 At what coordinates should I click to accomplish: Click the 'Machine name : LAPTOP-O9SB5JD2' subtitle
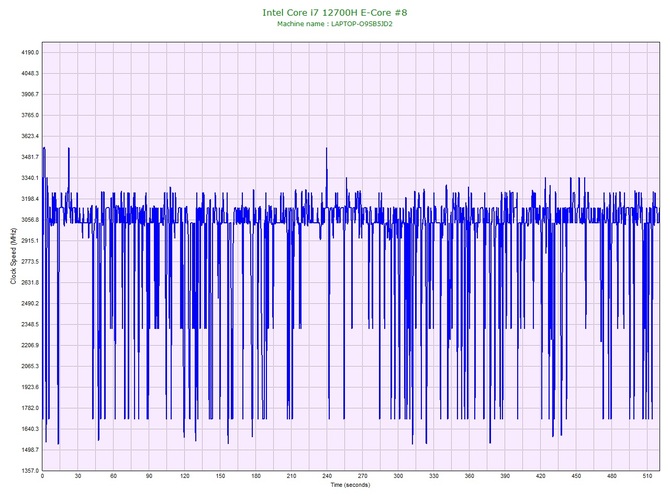(335, 24)
